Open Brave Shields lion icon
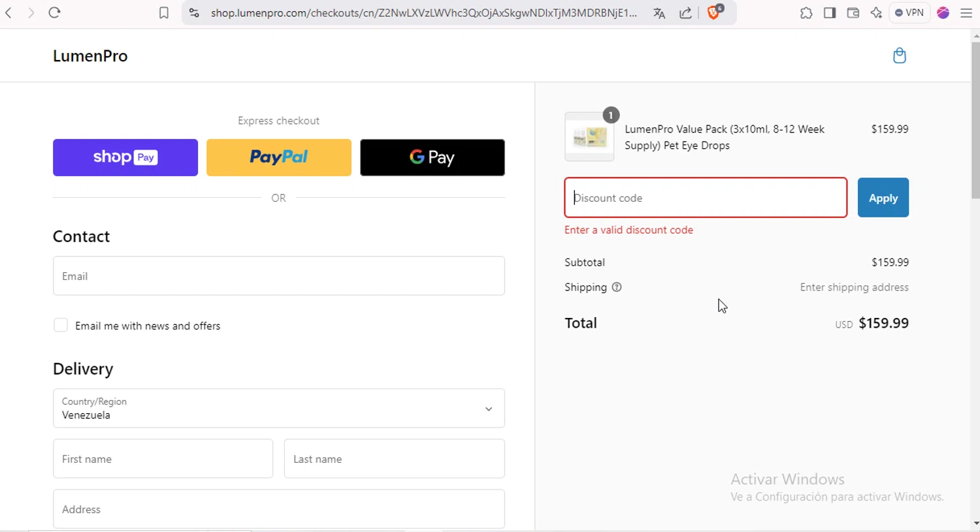 coord(714,12)
